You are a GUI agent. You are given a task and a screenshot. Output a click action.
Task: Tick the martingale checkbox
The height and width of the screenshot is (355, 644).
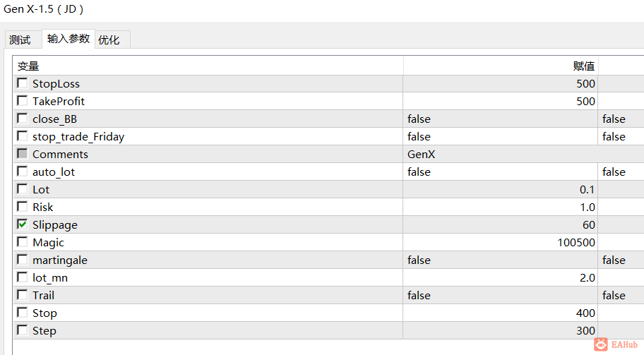(x=23, y=260)
